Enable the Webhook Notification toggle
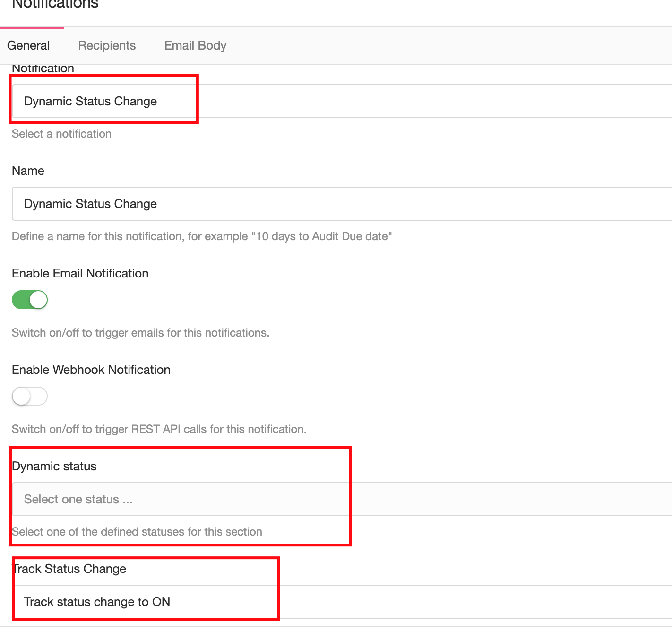Viewport: 672px width, 641px height. click(30, 396)
